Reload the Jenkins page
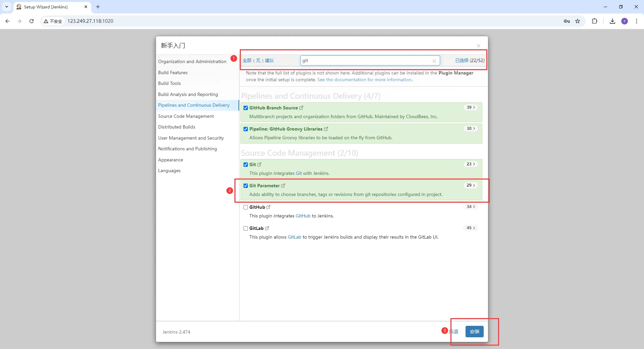644x349 pixels. pyautogui.click(x=32, y=21)
